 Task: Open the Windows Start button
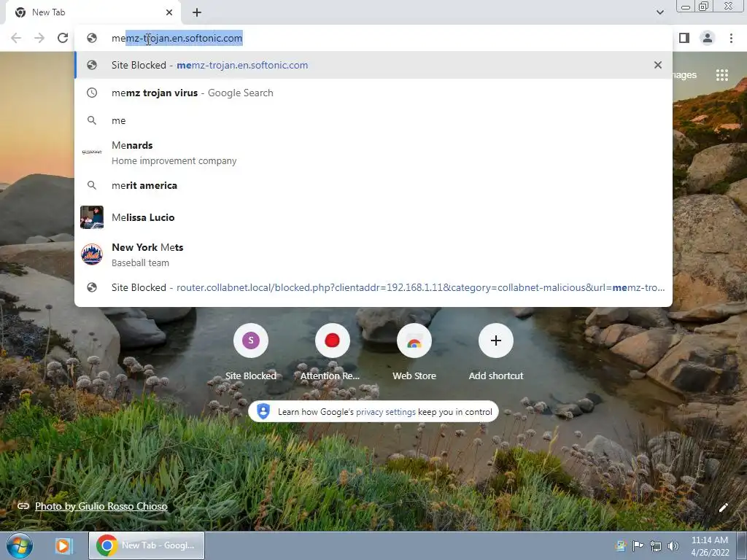point(20,545)
